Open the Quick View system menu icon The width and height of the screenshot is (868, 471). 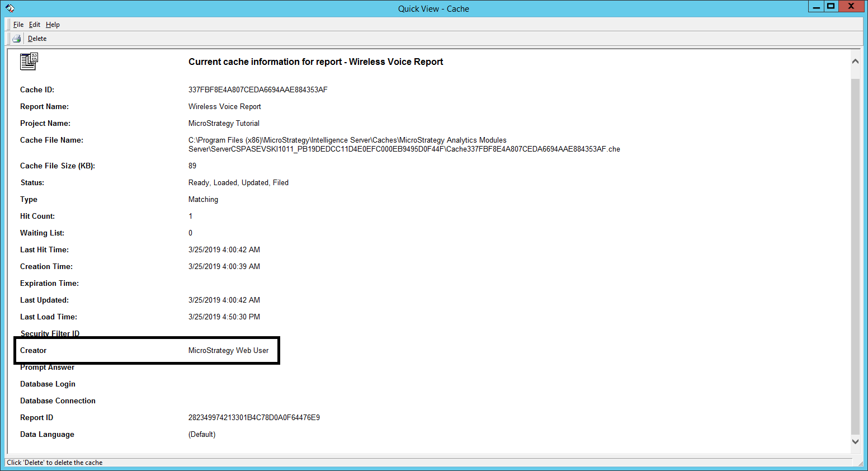tap(10, 8)
